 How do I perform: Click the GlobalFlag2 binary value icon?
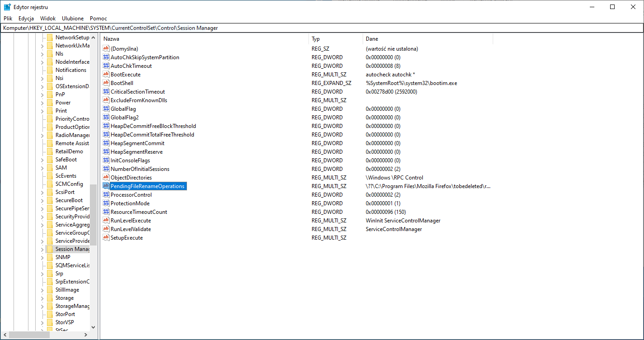[106, 118]
